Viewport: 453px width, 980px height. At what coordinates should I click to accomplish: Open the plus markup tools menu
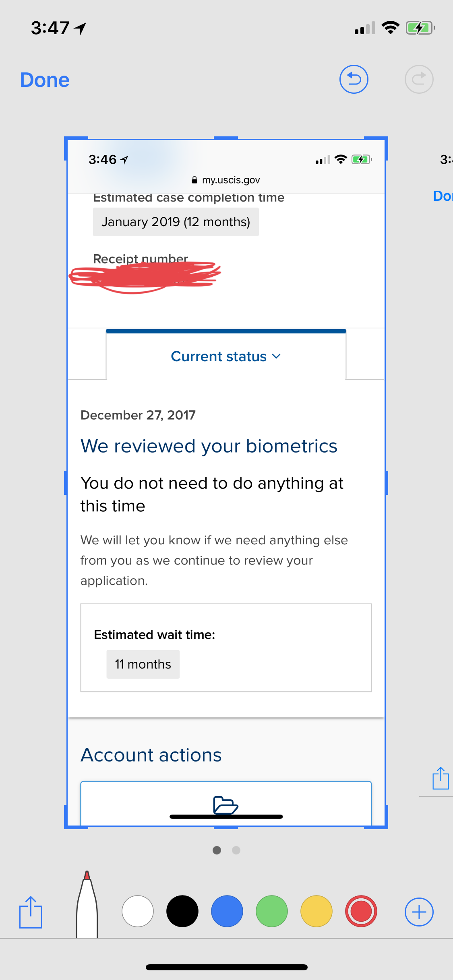tap(419, 912)
